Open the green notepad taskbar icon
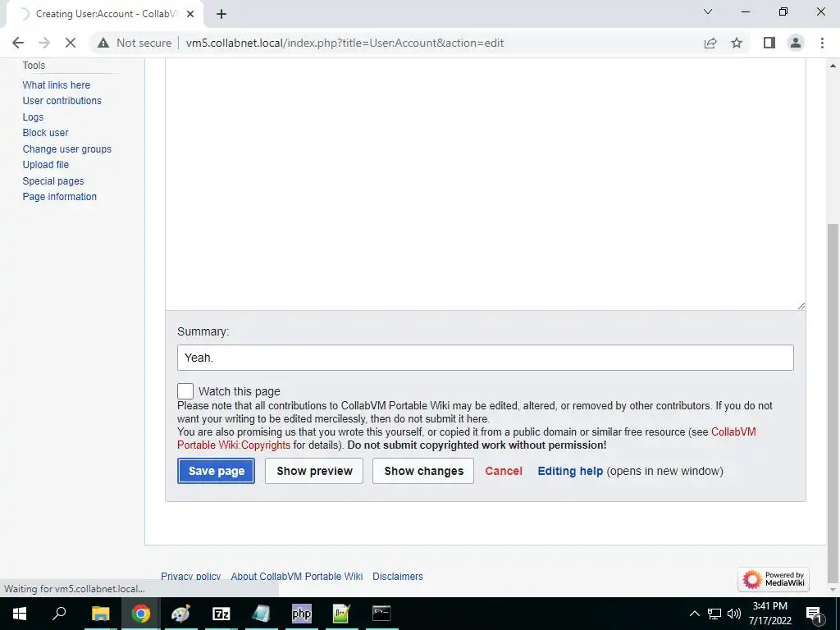 pos(341,614)
